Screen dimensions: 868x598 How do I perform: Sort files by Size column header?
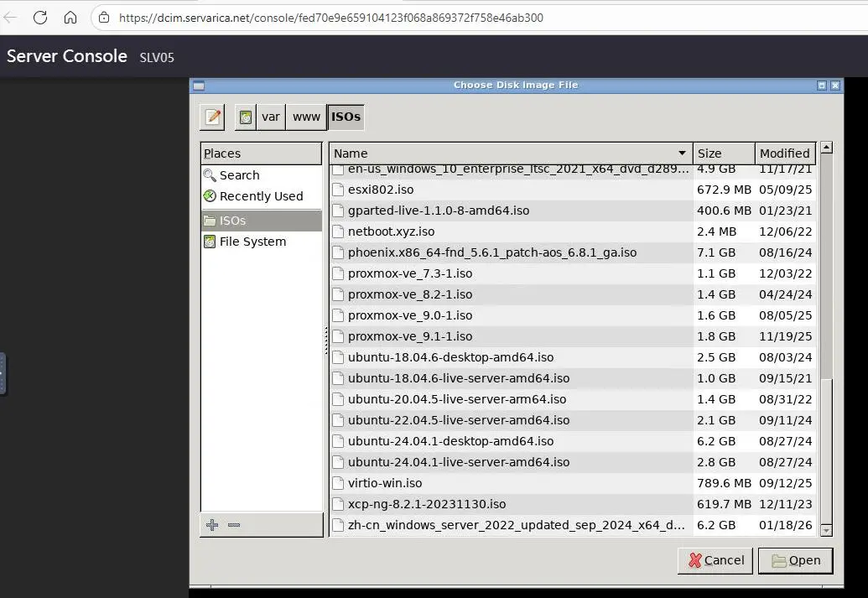723,153
